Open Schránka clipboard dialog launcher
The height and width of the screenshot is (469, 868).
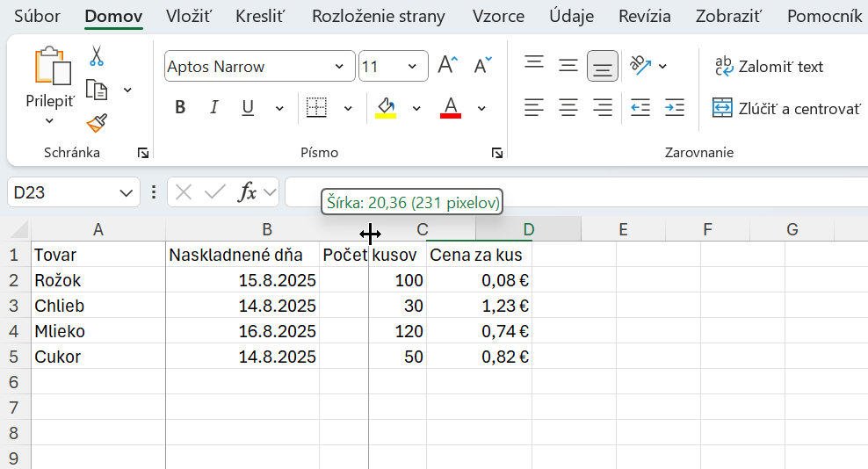143,153
